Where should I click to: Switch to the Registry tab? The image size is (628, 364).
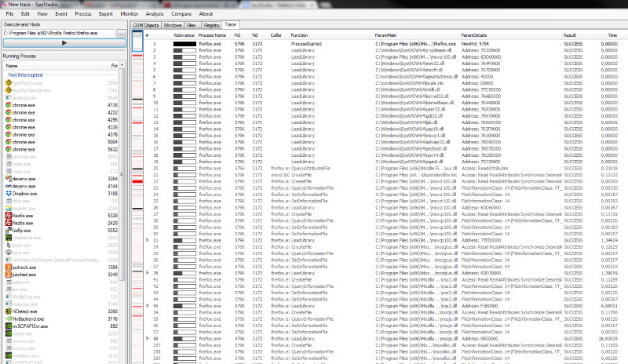[211, 25]
